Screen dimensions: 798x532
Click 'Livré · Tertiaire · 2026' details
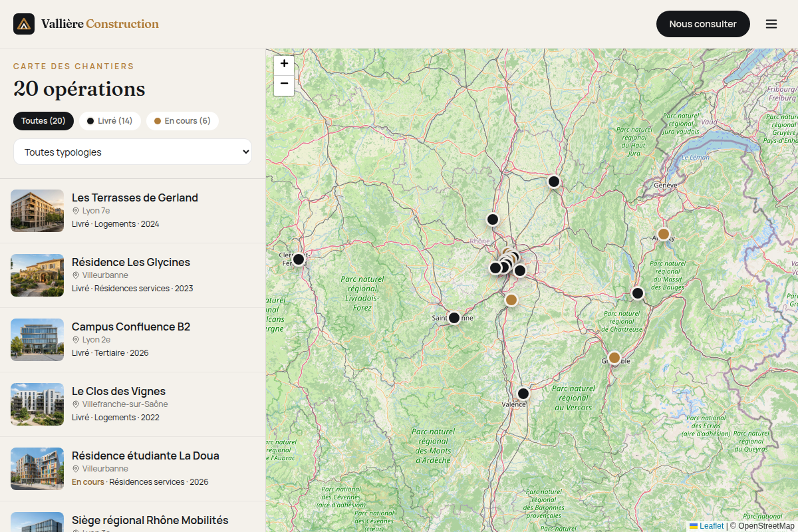110,353
